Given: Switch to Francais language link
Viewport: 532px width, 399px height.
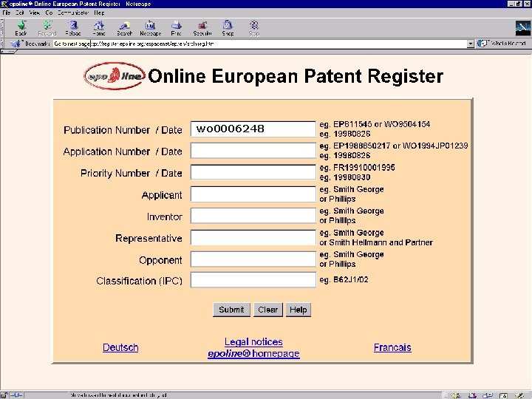Looking at the screenshot, I should point(392,347).
